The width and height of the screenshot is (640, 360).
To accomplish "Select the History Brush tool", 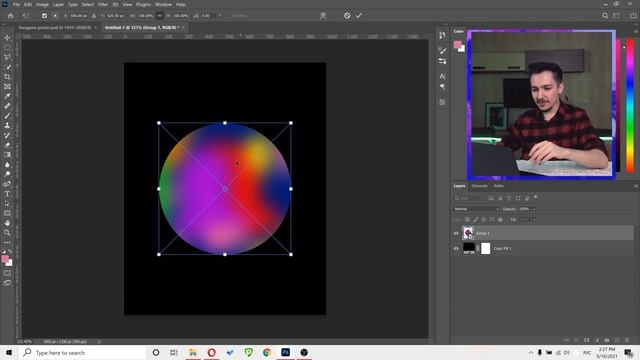I will (7, 135).
